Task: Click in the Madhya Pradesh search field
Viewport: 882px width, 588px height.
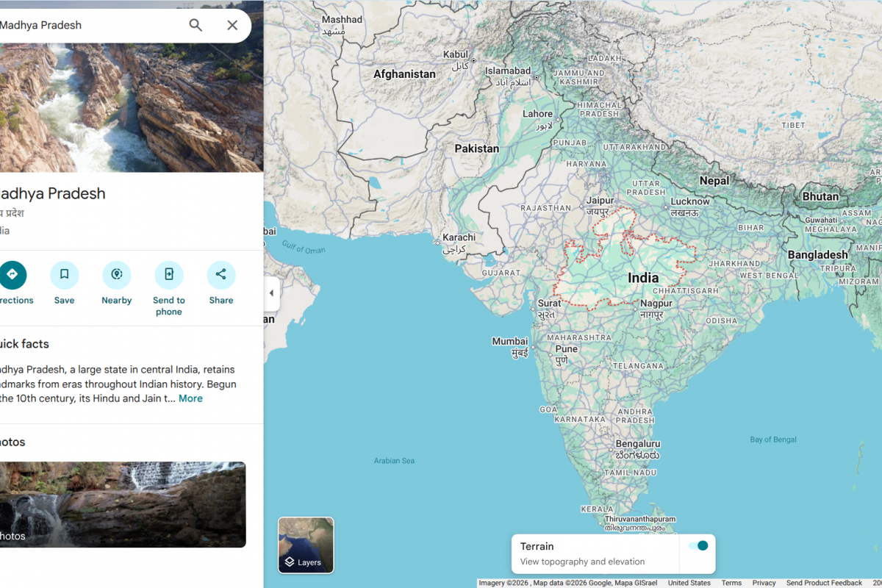Action: click(88, 25)
